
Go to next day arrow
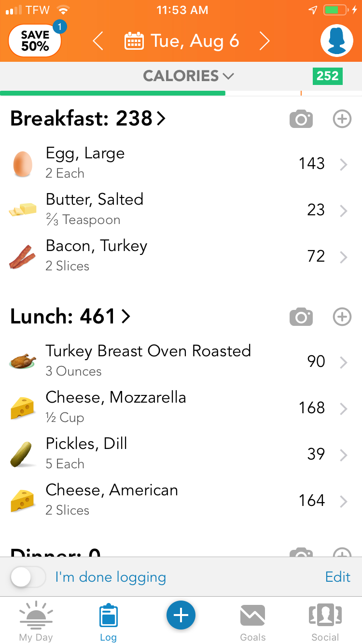coord(264,42)
